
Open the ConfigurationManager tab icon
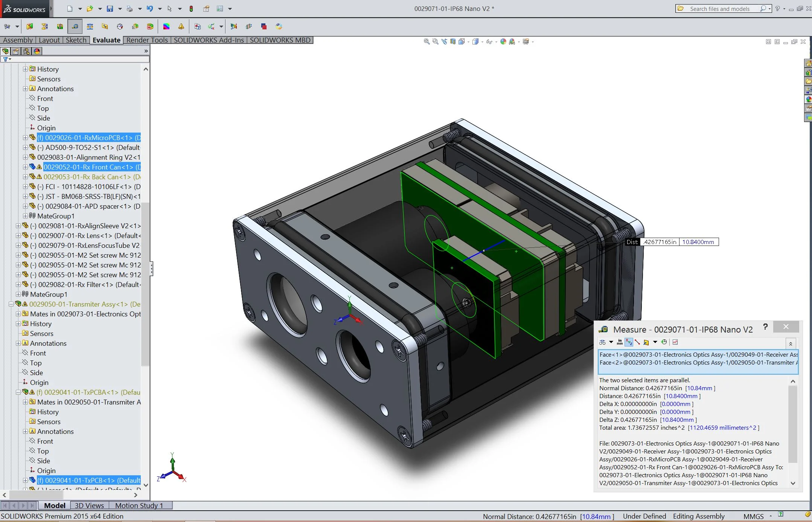26,51
